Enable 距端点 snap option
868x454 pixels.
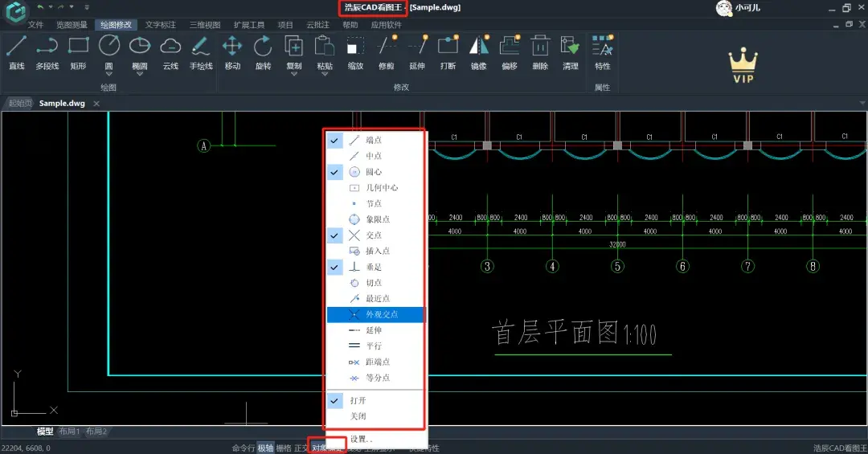(376, 362)
